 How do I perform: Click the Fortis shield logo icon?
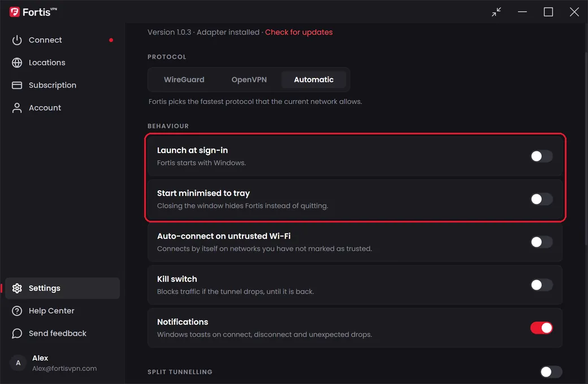pyautogui.click(x=15, y=12)
